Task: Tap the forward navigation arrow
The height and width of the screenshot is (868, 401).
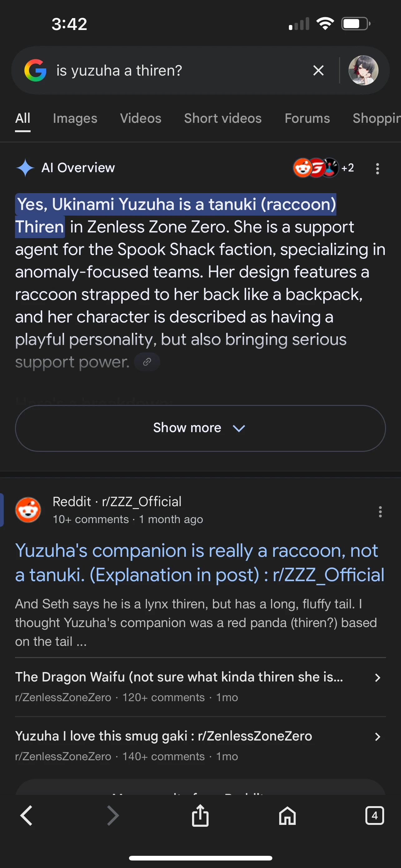Action: coord(112,816)
